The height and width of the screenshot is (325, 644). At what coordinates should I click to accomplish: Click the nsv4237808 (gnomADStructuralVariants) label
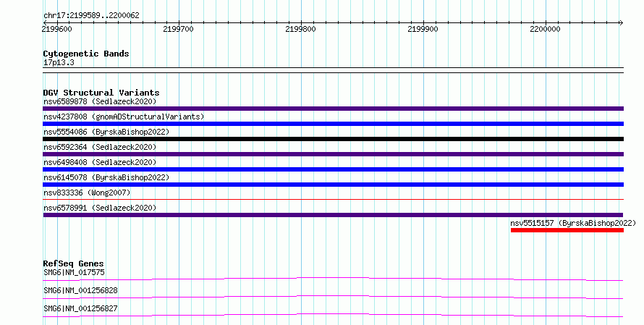[124, 117]
